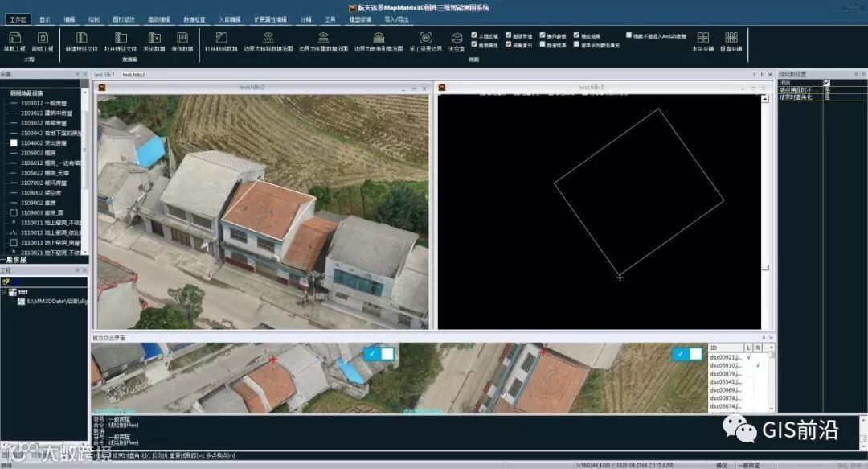868x469 pixels.
Task: Click the 水平平铺 tile icon
Action: 703,38
